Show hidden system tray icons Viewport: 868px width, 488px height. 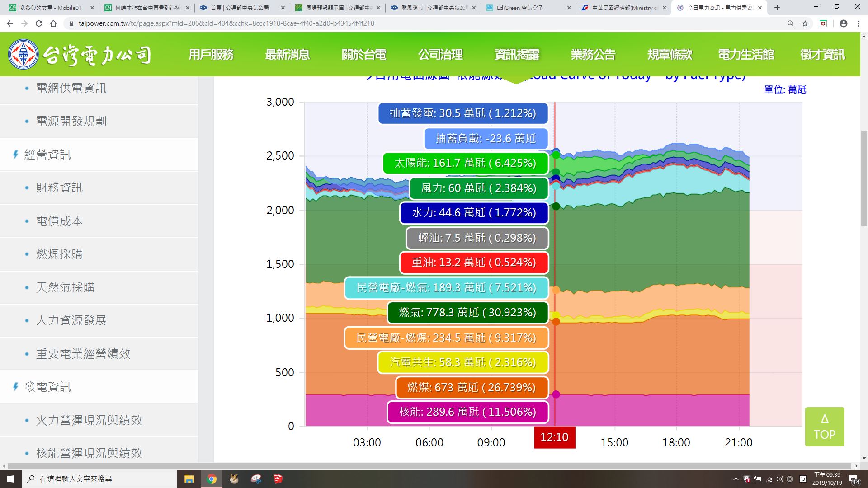[x=736, y=479]
